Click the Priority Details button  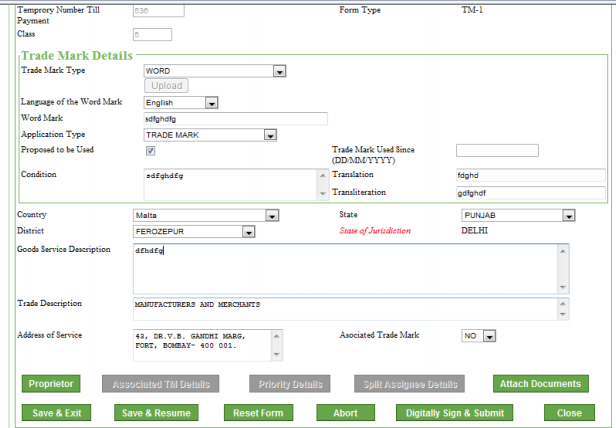pos(290,384)
